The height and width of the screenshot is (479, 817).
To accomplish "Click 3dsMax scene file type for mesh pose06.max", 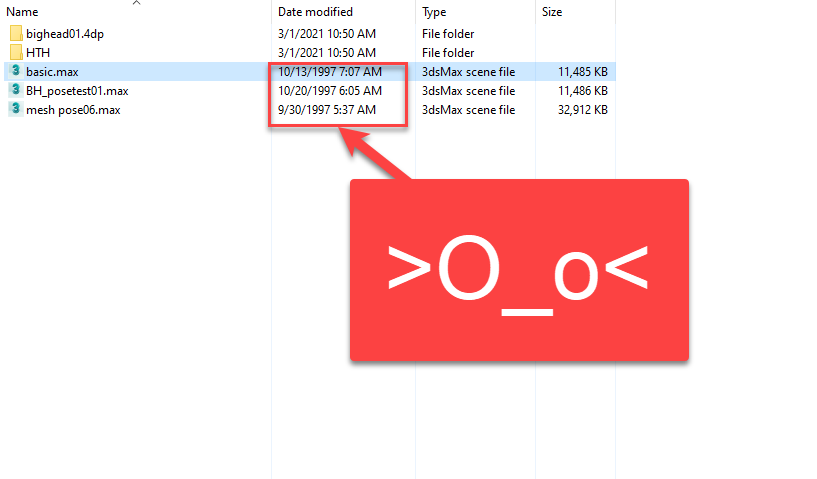I will coord(468,110).
